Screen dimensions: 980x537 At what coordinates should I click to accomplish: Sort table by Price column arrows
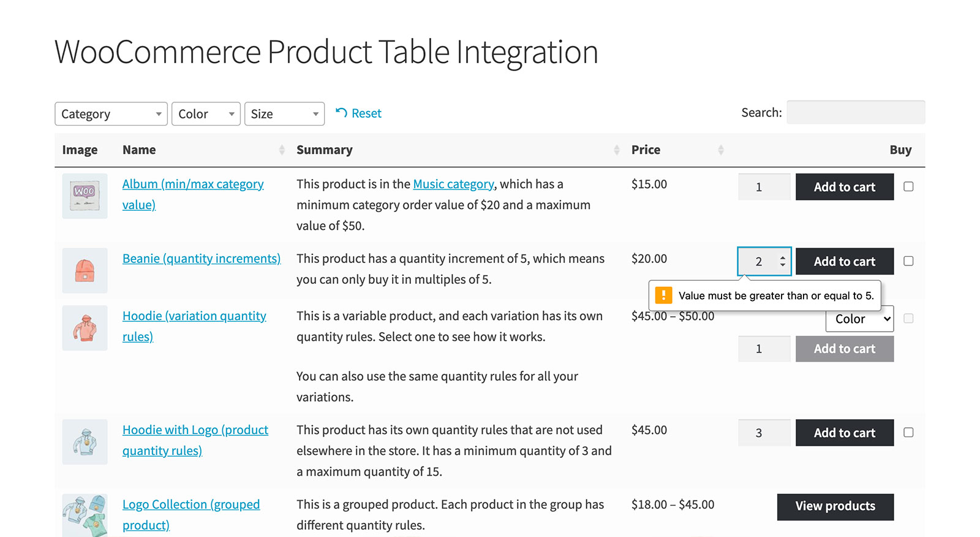pyautogui.click(x=721, y=150)
